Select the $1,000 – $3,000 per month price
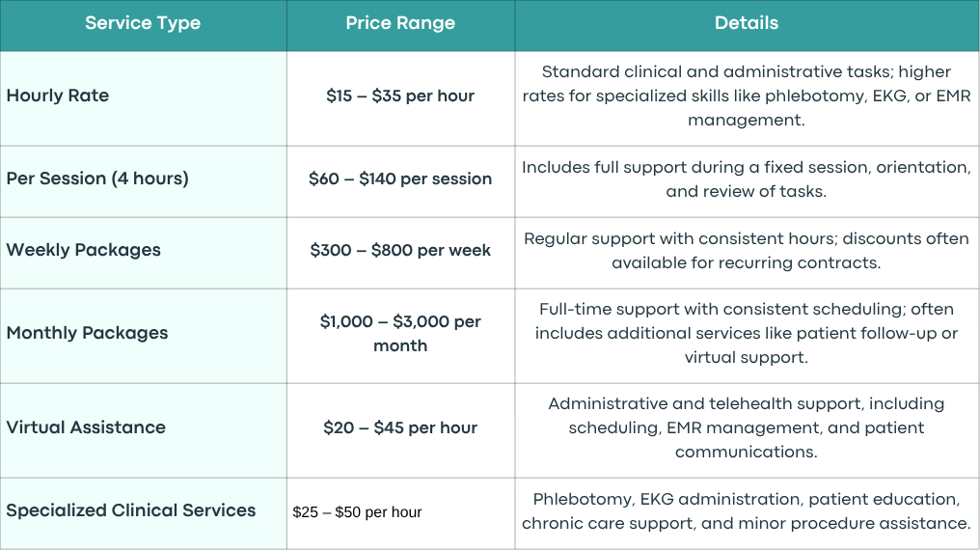Screen dimensions: 980x550 point(400,333)
